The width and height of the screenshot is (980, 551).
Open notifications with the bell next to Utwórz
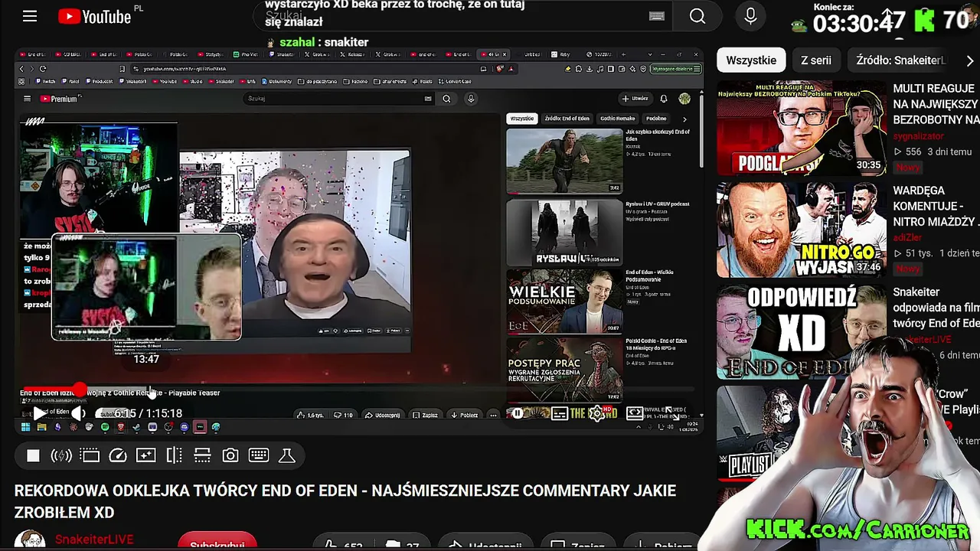point(664,99)
